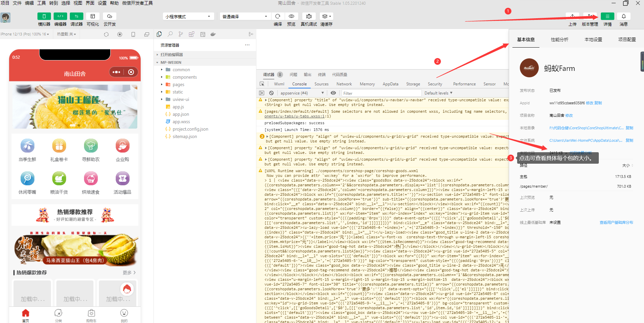The width and height of the screenshot is (644, 323).
Task: Open the appservice context dropdown
Action: click(x=302, y=93)
